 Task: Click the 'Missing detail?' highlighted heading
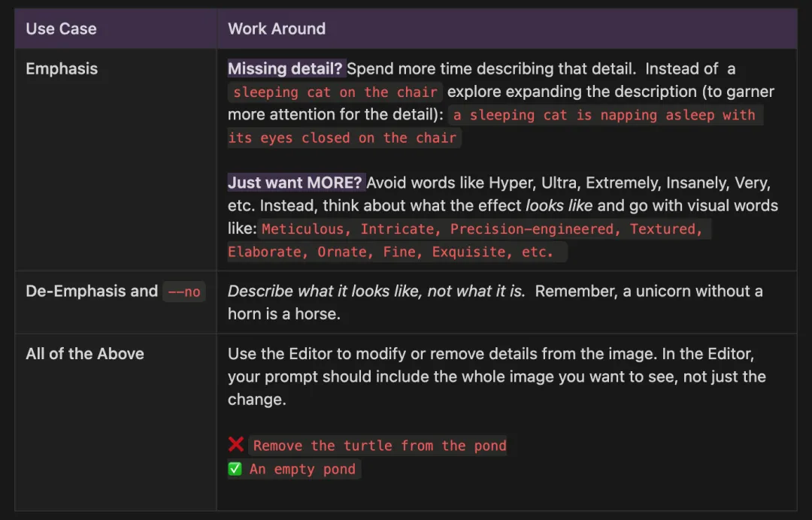click(x=286, y=68)
